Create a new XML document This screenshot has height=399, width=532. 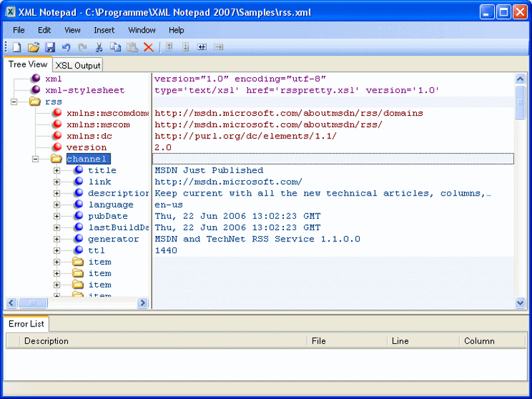(x=15, y=47)
